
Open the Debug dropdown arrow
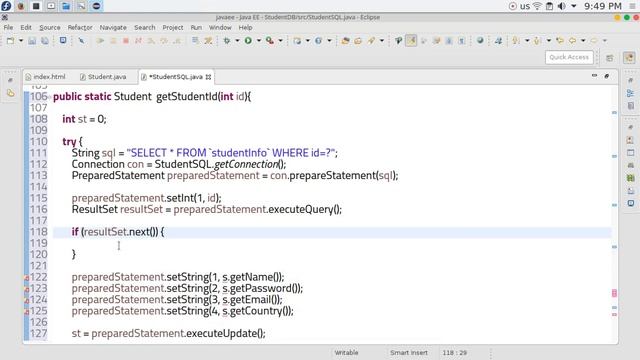pos(237,40)
